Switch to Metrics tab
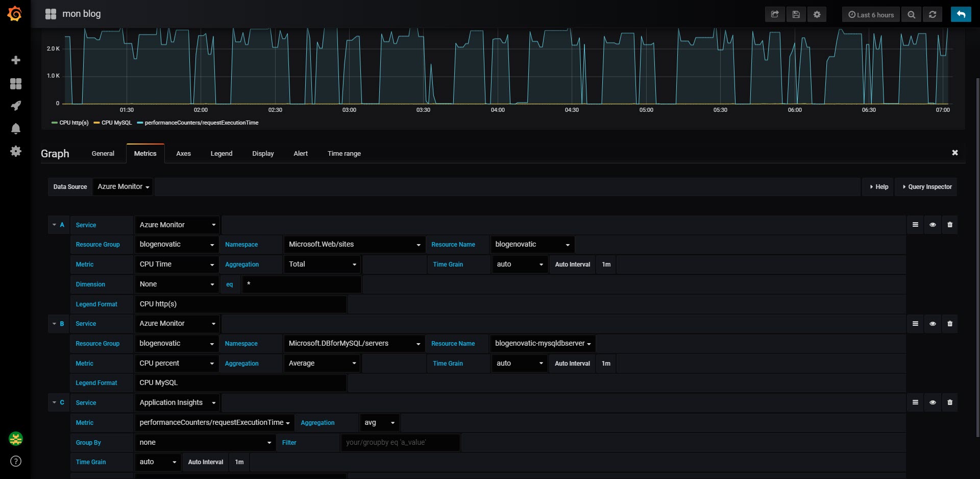The height and width of the screenshot is (479, 980). pyautogui.click(x=145, y=154)
